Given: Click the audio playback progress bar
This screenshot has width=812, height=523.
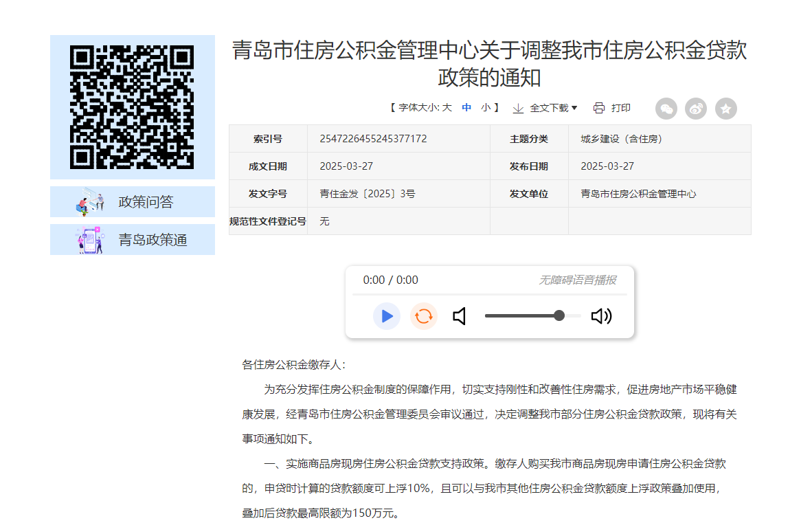Looking at the screenshot, I should (x=489, y=294).
